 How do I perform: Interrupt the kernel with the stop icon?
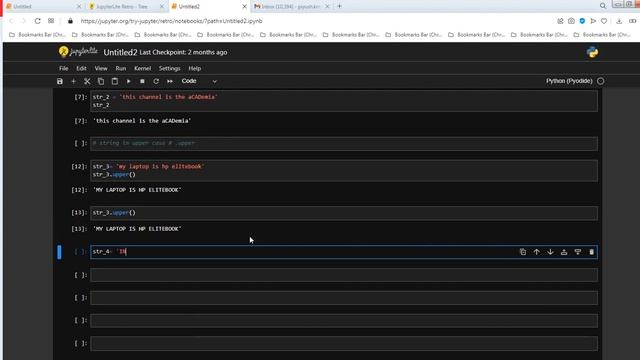(142, 81)
